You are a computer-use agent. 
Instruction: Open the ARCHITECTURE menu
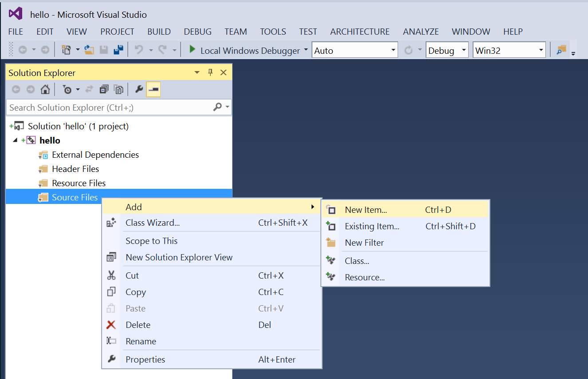359,32
